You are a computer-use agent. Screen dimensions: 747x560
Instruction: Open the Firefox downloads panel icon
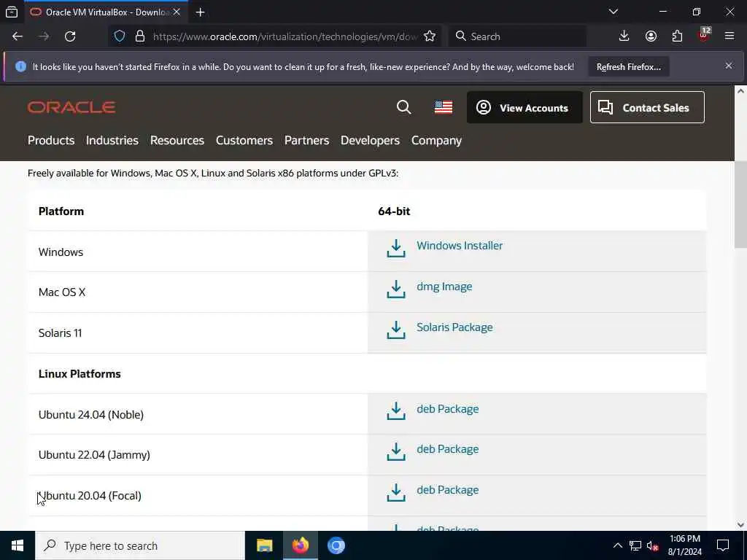click(x=624, y=36)
